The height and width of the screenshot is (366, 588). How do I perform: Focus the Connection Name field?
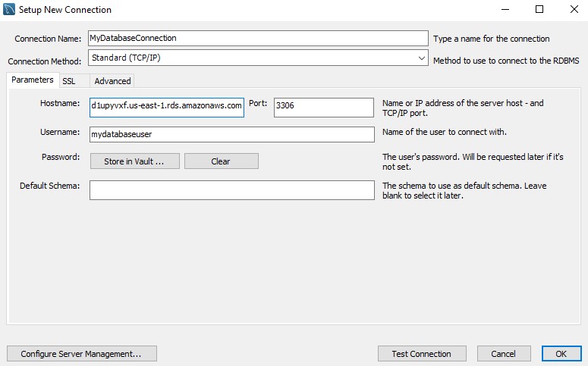(x=258, y=38)
